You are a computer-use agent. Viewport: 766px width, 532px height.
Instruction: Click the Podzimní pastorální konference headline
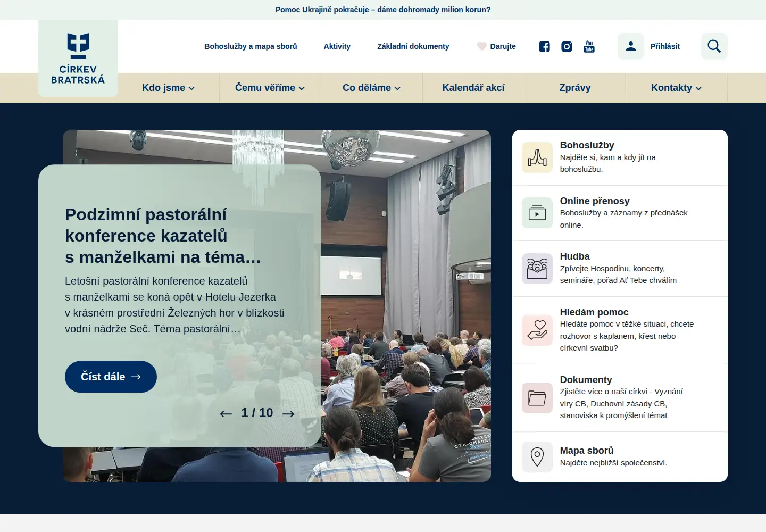(163, 236)
